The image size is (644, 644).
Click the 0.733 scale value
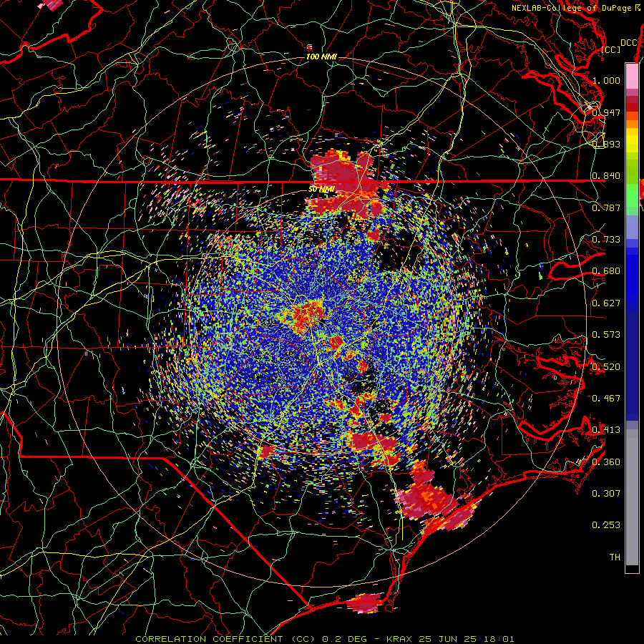click(x=606, y=240)
